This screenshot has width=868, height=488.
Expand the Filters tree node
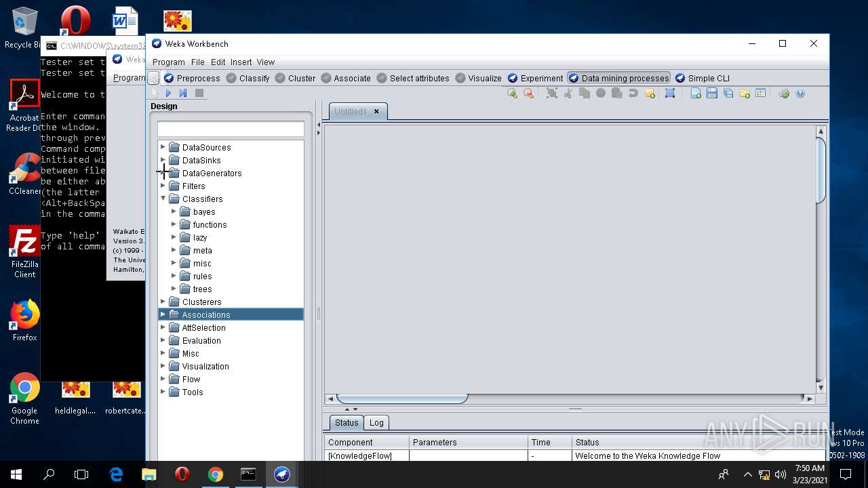[x=163, y=186]
